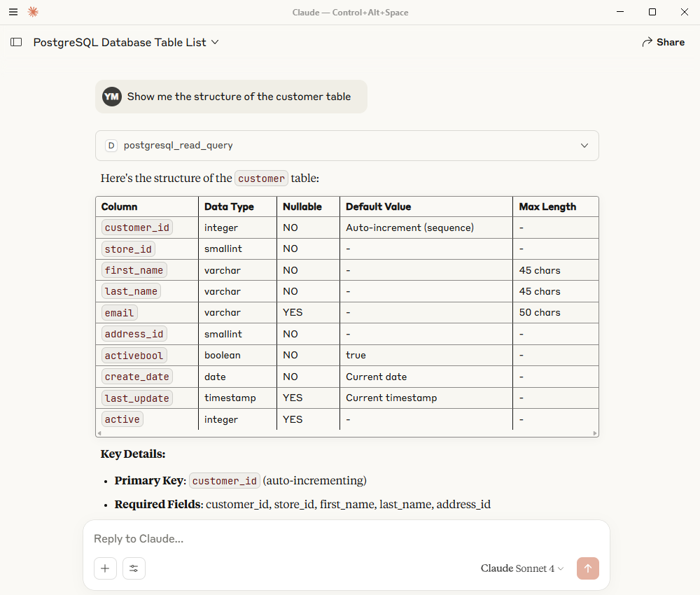Open the Claude Sonnet 4 model selector
The width and height of the screenshot is (700, 595).
tap(522, 568)
